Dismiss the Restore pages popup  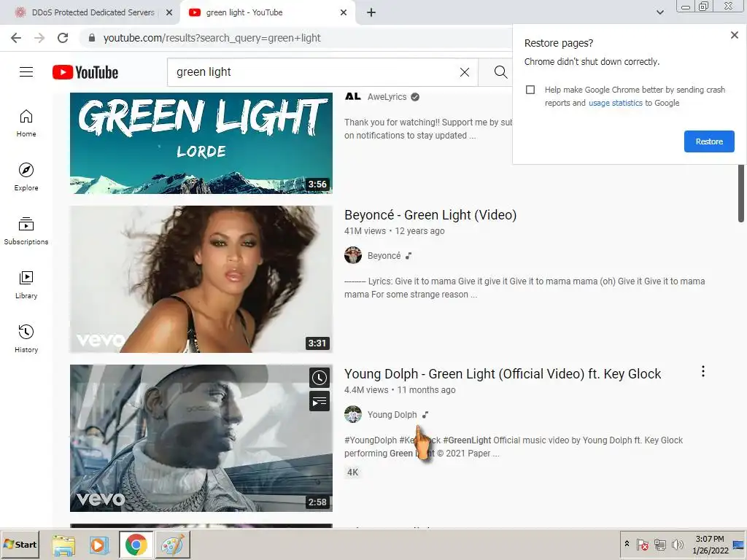click(x=734, y=35)
